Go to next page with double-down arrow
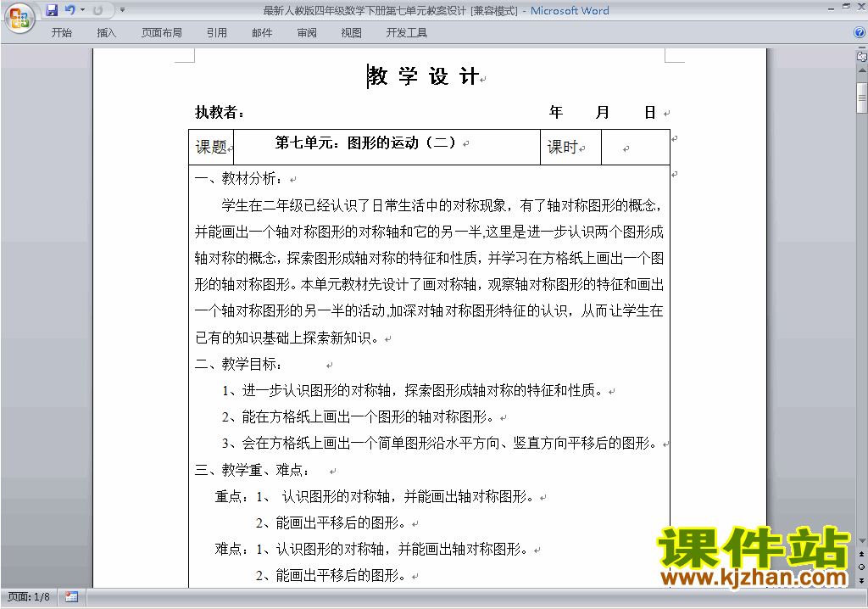 861,580
